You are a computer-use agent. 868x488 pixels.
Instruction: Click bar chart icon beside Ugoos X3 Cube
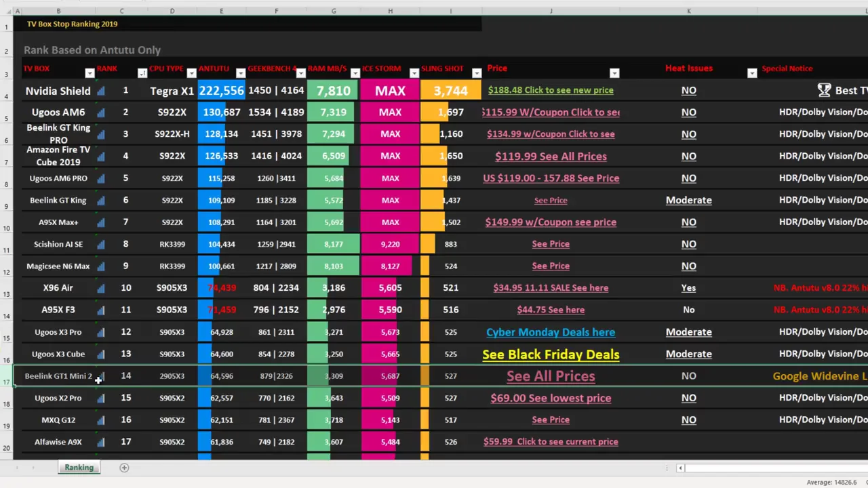[x=101, y=354]
